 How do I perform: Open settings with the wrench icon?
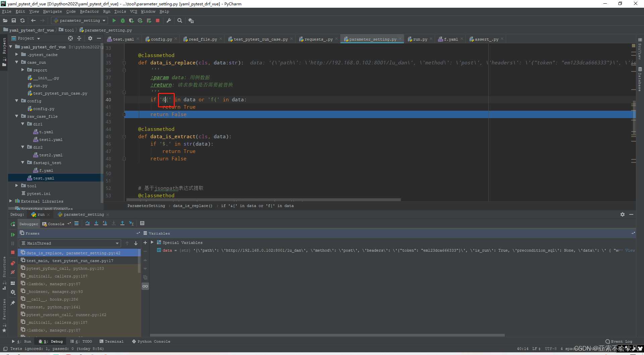coord(169,20)
